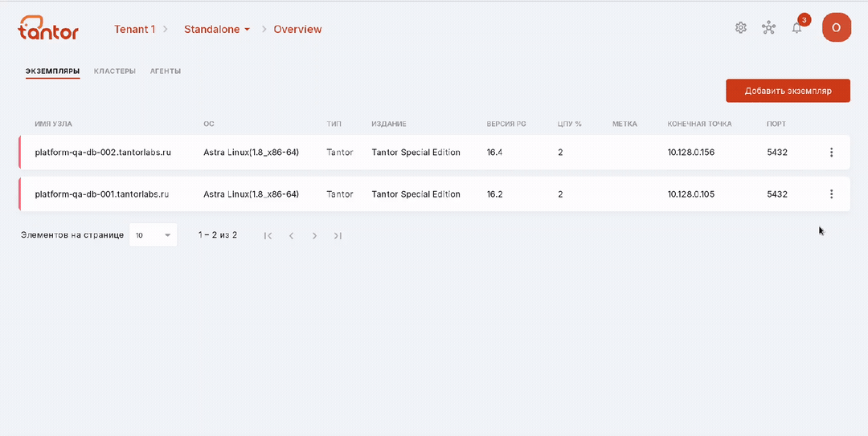
Task: Click the user avatar labeled O
Action: (x=837, y=27)
